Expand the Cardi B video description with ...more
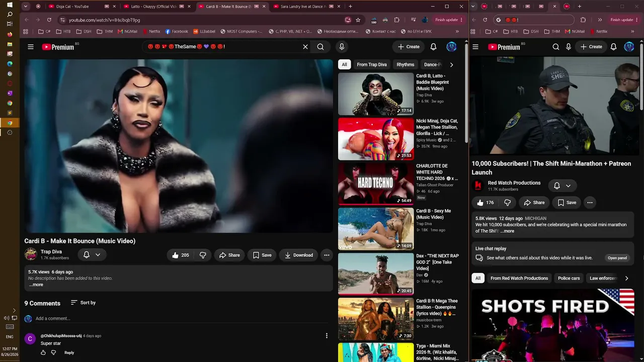 [36, 285]
